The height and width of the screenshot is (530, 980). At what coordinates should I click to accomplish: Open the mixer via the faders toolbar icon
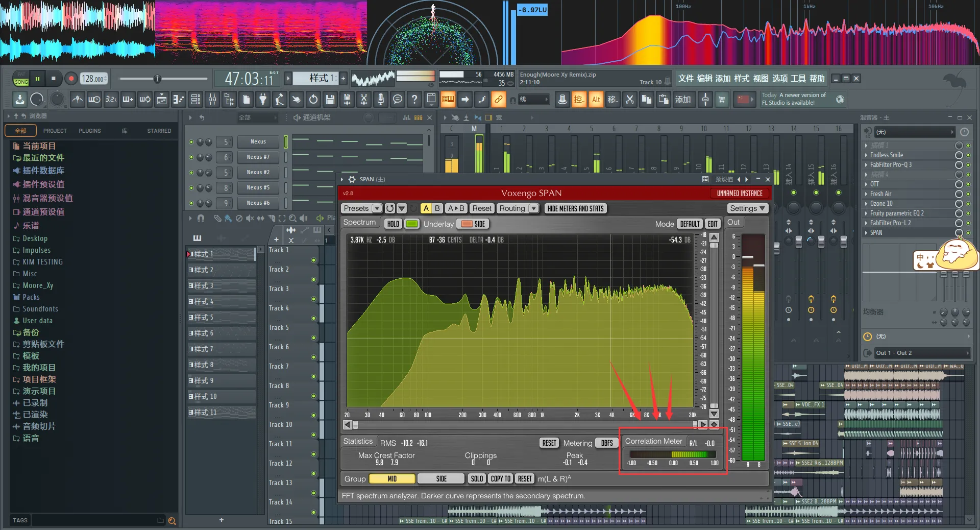(x=212, y=99)
